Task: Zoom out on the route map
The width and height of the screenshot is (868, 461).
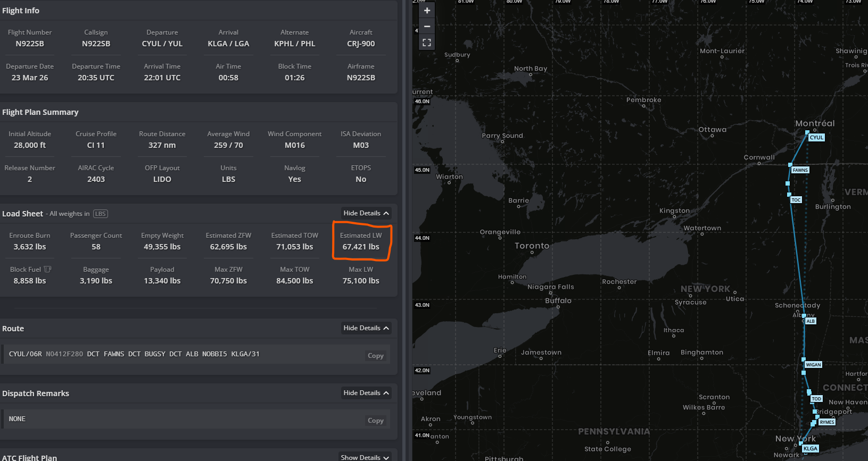Action: coord(427,26)
